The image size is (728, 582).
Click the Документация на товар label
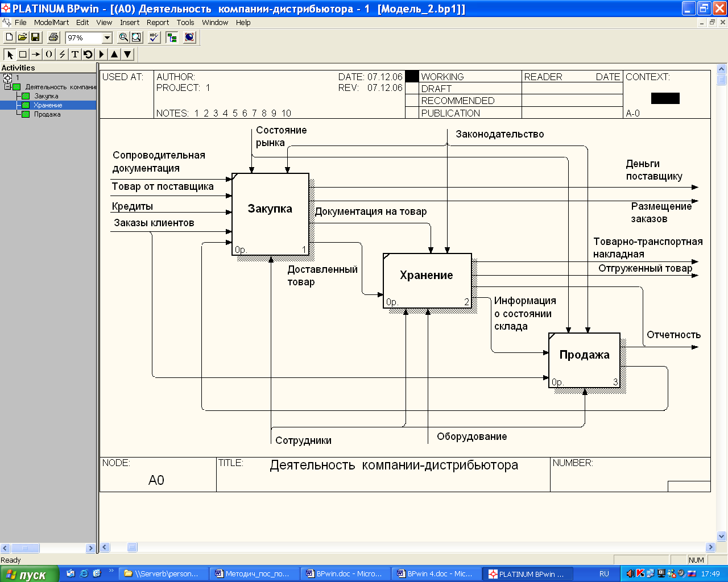pos(371,211)
